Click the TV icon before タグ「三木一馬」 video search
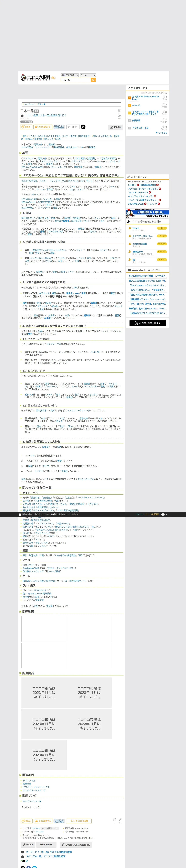 (22, 856)
